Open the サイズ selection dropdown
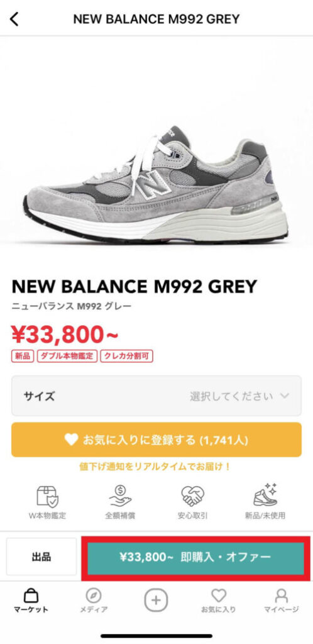This screenshot has height=644, width=313. coord(156,396)
